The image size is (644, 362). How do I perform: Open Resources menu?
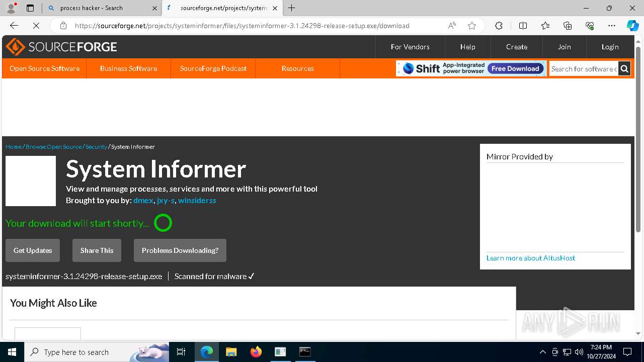[x=298, y=68]
